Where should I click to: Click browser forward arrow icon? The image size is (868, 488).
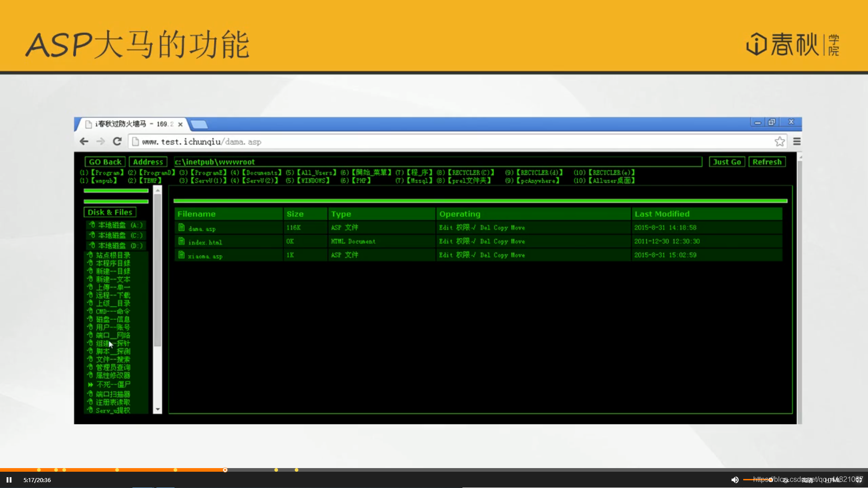click(x=100, y=142)
